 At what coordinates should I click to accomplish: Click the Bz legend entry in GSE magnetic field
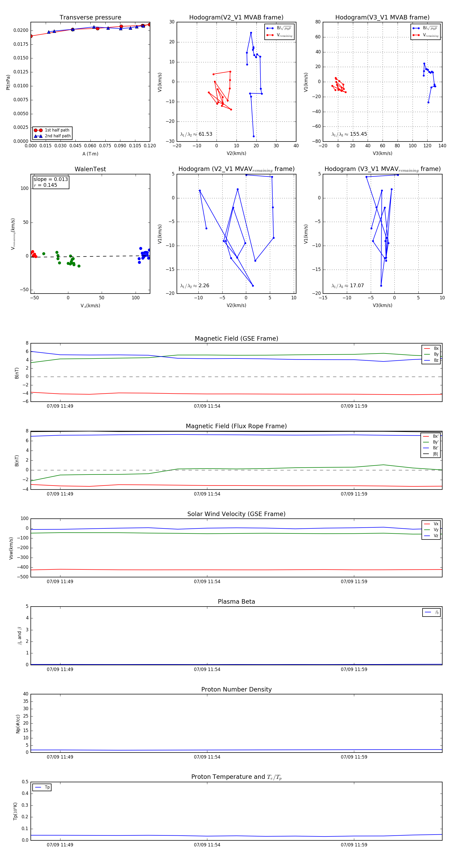tap(431, 360)
